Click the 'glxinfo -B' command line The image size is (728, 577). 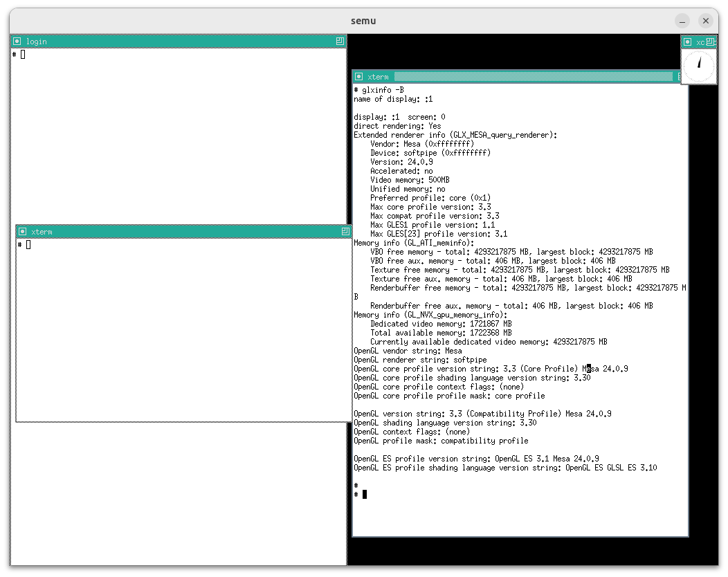379,90
